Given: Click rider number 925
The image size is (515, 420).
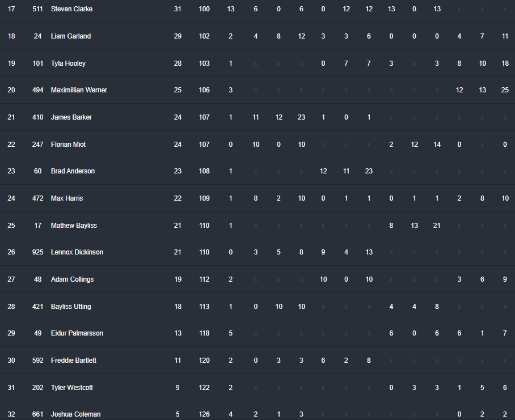Looking at the screenshot, I should (x=38, y=252).
